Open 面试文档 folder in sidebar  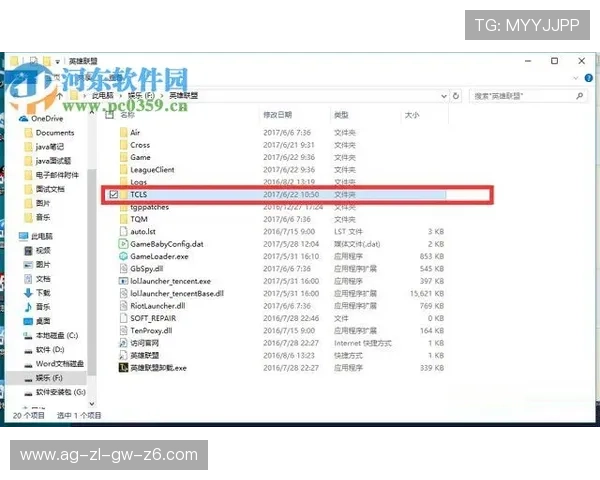point(44,189)
